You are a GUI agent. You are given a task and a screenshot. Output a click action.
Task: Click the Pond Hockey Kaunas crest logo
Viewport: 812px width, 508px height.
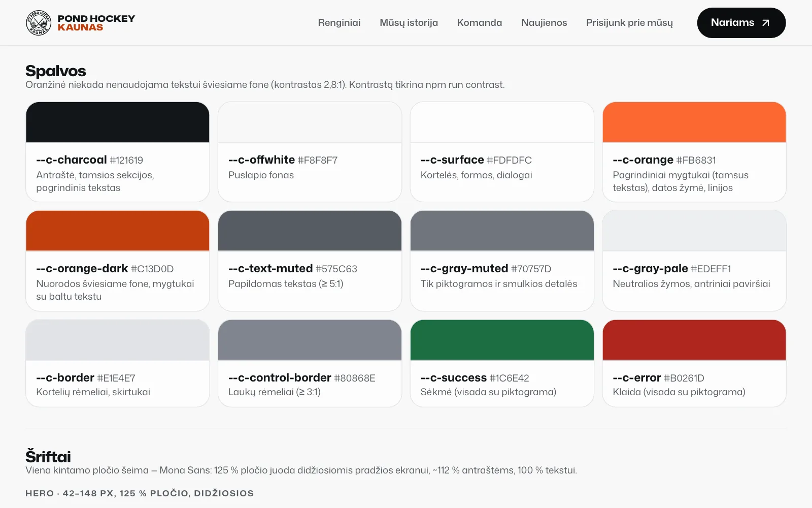click(39, 23)
